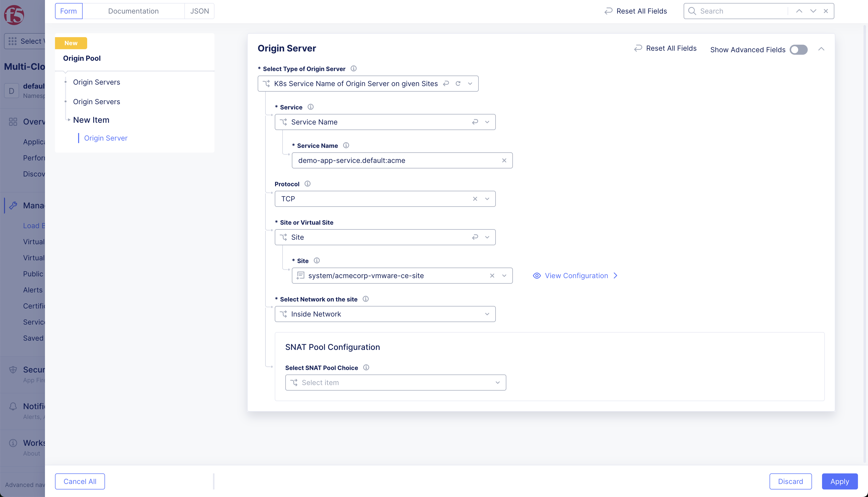Switch to the Documentation tab

[x=133, y=11]
